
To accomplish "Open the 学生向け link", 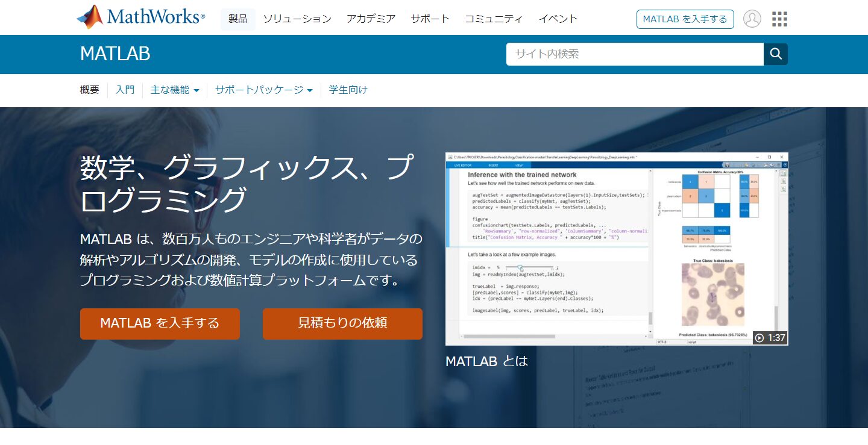I will pos(348,90).
